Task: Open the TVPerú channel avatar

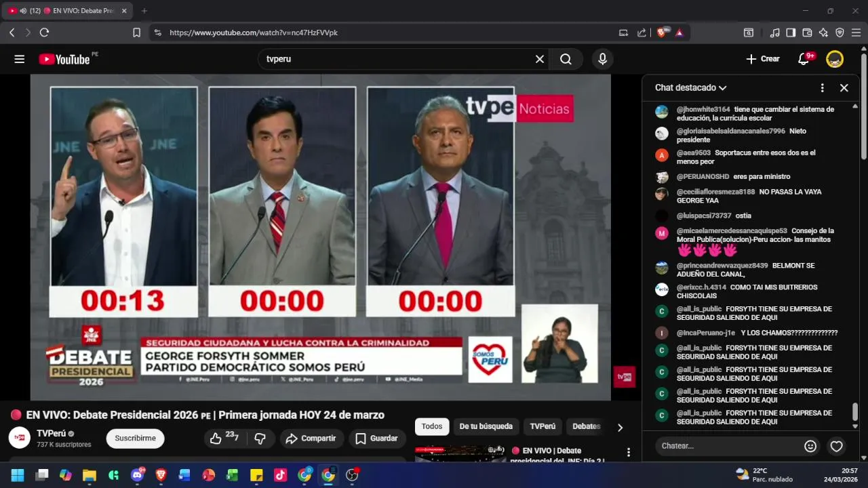Action: (x=20, y=438)
